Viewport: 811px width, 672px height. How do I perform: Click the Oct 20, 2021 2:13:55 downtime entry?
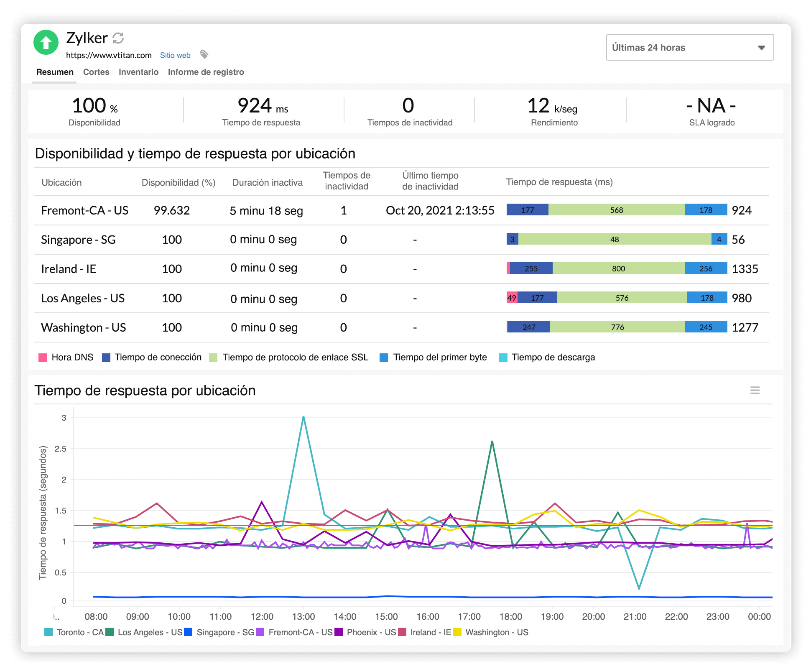tap(440, 210)
